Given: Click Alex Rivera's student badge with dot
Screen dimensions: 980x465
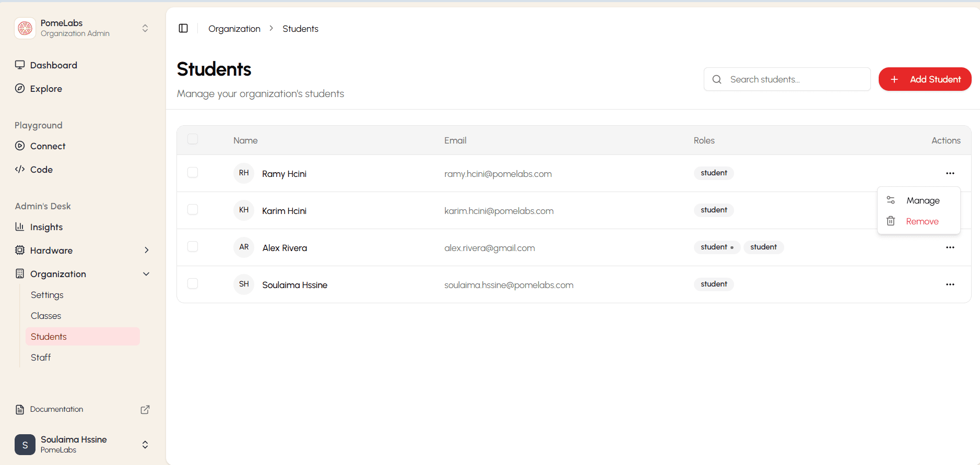Looking at the screenshot, I should point(717,247).
